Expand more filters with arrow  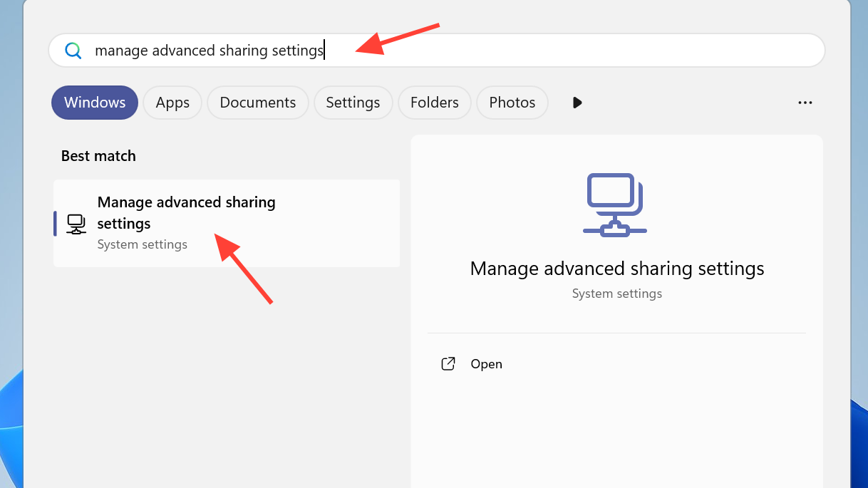[x=577, y=103]
